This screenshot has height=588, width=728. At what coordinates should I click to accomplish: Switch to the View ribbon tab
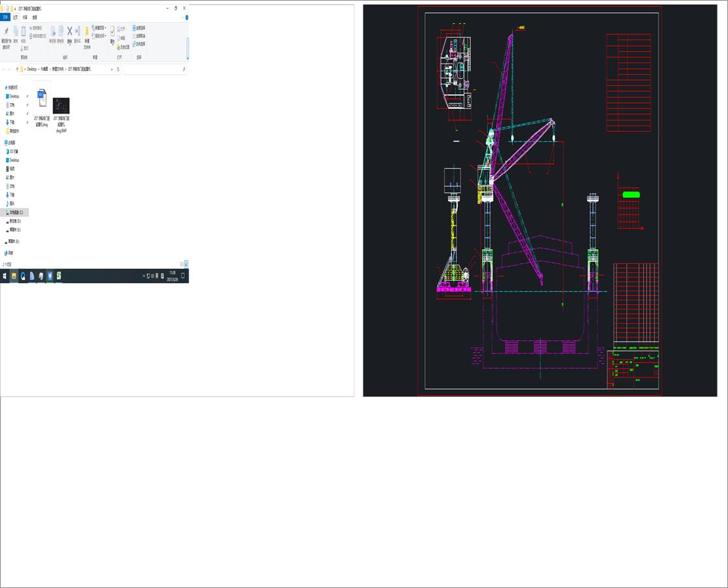(x=33, y=16)
